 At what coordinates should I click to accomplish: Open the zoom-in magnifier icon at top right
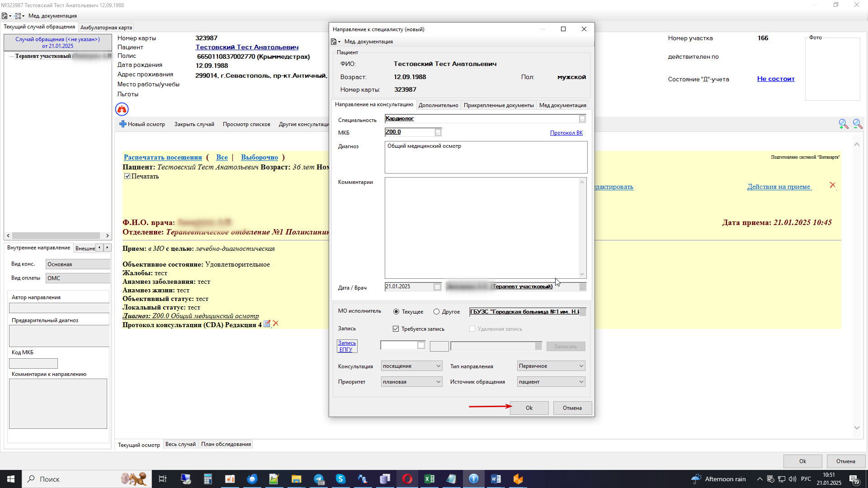click(x=843, y=124)
